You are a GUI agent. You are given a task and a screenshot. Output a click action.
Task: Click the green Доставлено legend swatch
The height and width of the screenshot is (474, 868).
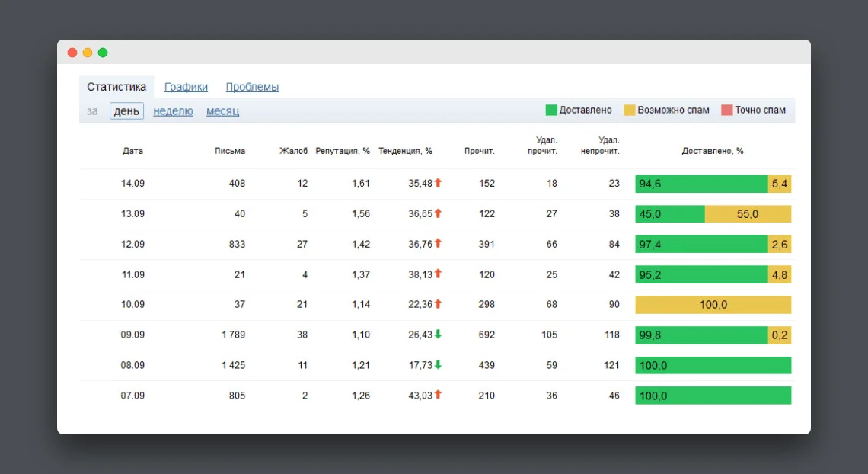tap(551, 110)
